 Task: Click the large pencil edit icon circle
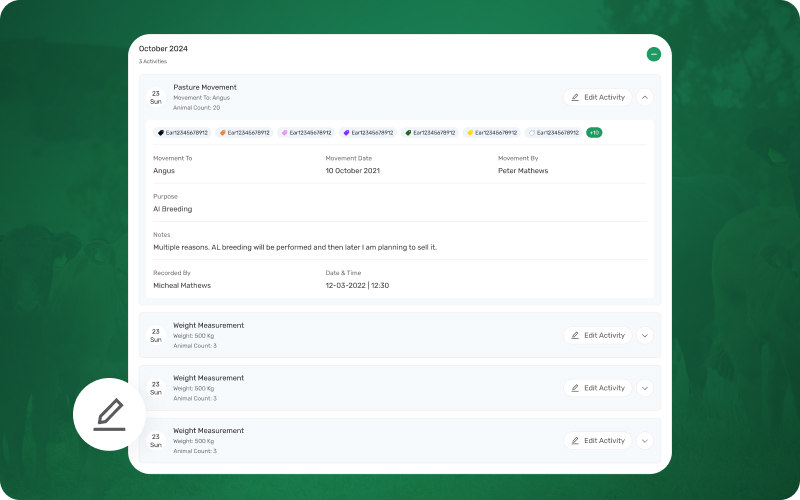[x=109, y=414]
